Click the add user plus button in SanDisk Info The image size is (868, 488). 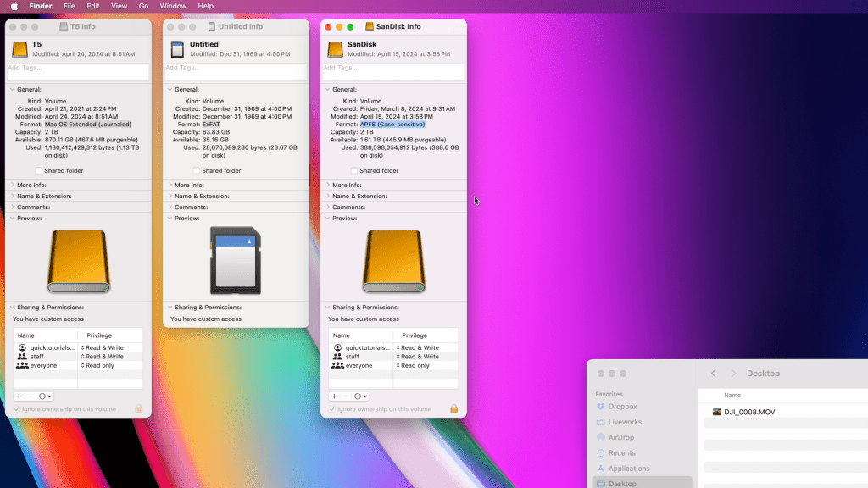click(x=334, y=396)
